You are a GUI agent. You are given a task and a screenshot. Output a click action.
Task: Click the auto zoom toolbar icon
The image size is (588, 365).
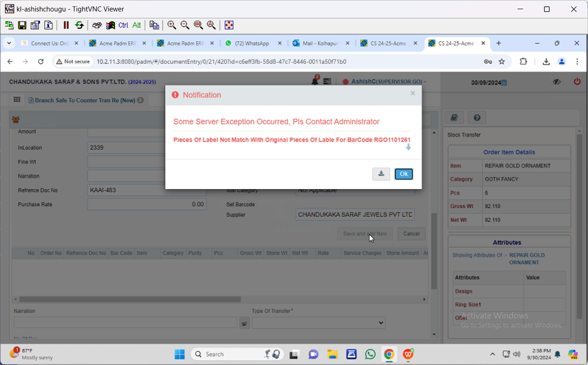(211, 25)
